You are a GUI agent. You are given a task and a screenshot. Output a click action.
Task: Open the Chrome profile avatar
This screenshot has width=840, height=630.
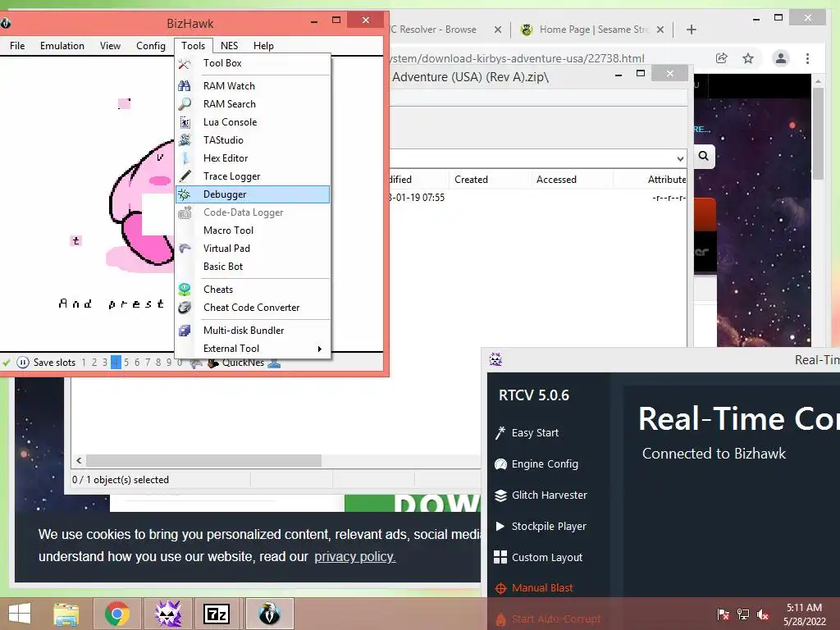pyautogui.click(x=781, y=58)
